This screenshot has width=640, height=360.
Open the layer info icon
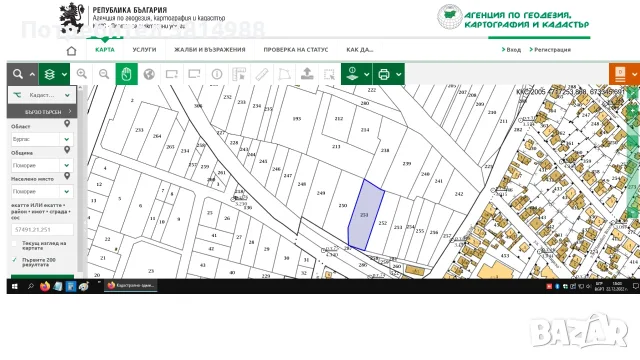pos(352,74)
